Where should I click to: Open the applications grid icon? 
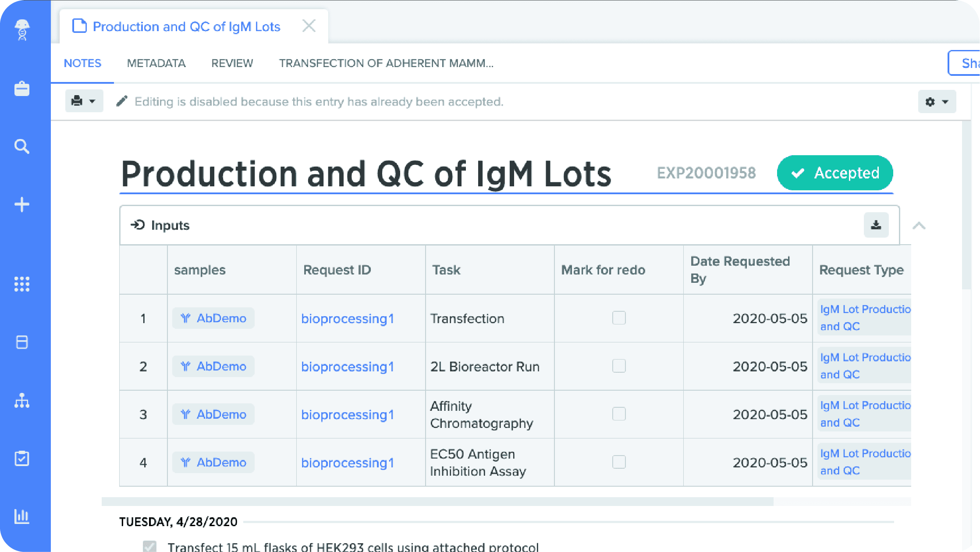point(22,284)
